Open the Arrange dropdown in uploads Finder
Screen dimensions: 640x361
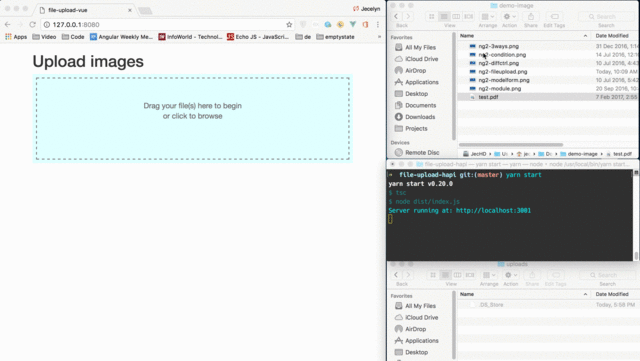click(489, 275)
